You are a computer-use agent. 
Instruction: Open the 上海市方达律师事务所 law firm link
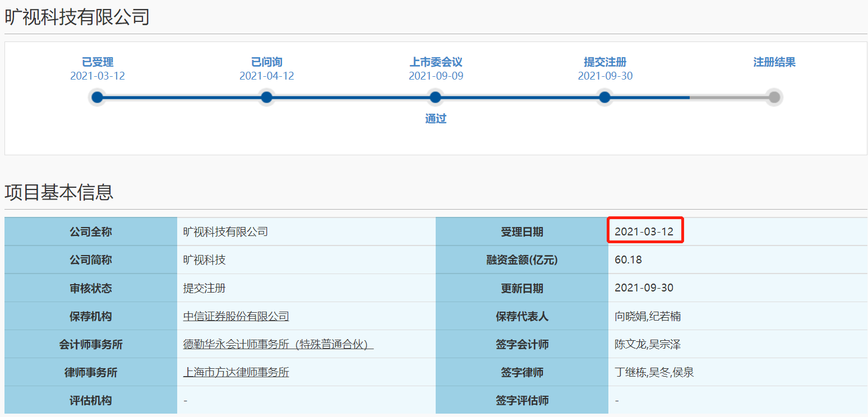[236, 373]
